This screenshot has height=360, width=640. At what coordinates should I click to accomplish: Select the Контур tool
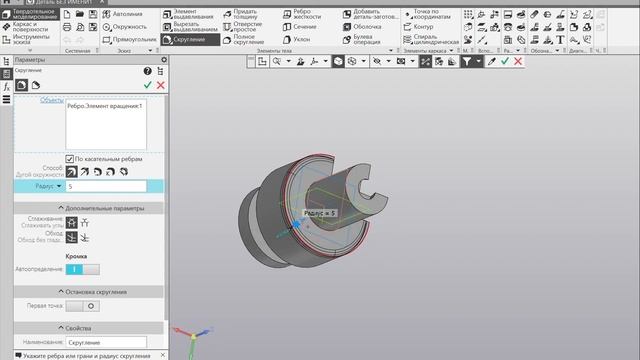[418, 27]
